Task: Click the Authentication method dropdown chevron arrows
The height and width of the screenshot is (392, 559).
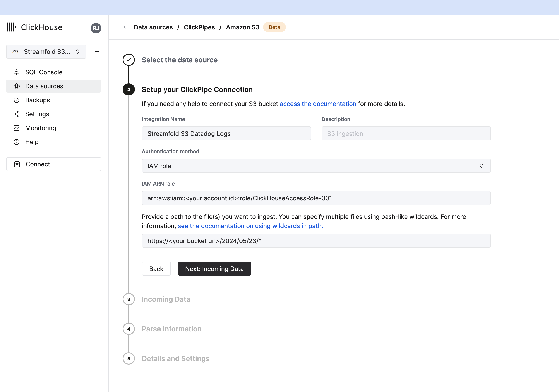Action: click(x=482, y=166)
